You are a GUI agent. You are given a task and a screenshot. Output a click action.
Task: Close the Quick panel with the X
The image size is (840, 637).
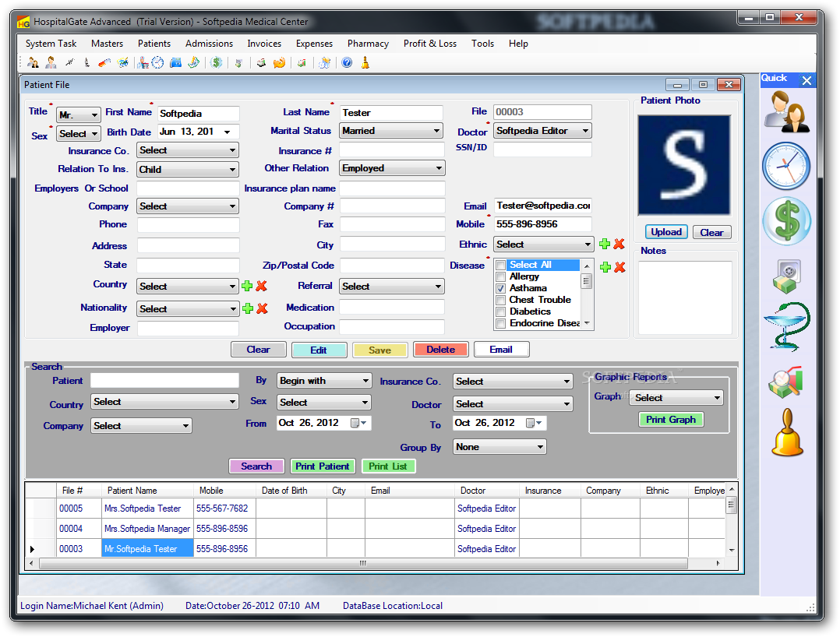coord(806,80)
